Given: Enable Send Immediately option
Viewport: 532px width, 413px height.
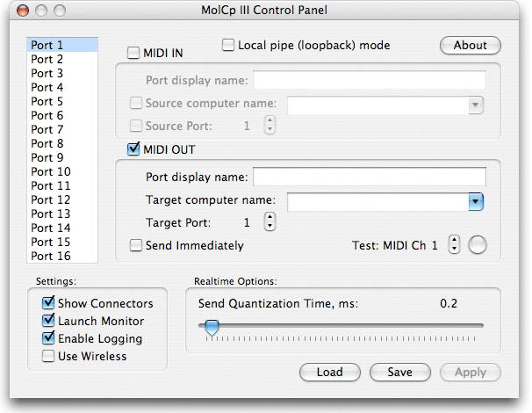Looking at the screenshot, I should pyautogui.click(x=136, y=246).
